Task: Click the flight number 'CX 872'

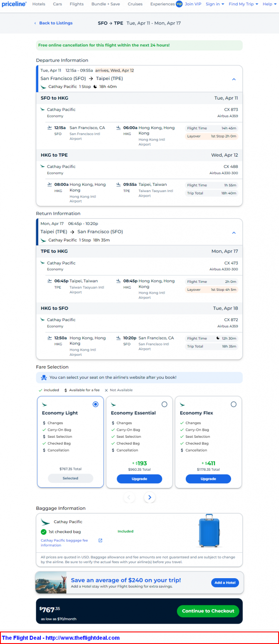Action: (231, 320)
